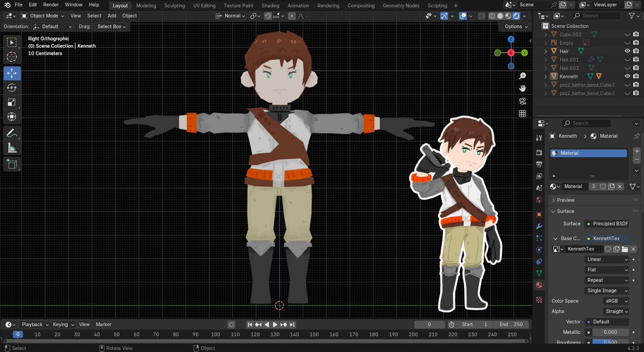Open the Physics properties tab
Screen dimensions: 644x352
pyautogui.click(x=539, y=250)
